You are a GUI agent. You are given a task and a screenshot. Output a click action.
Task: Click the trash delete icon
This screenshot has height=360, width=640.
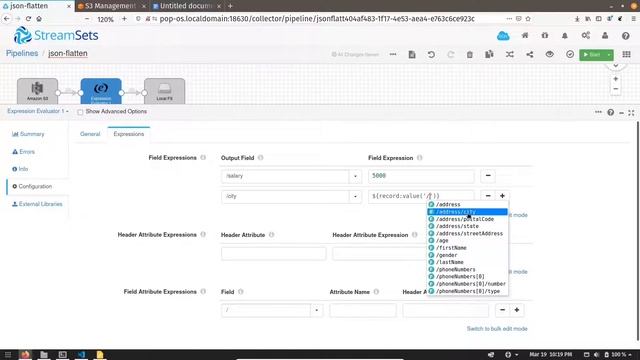tap(470, 54)
